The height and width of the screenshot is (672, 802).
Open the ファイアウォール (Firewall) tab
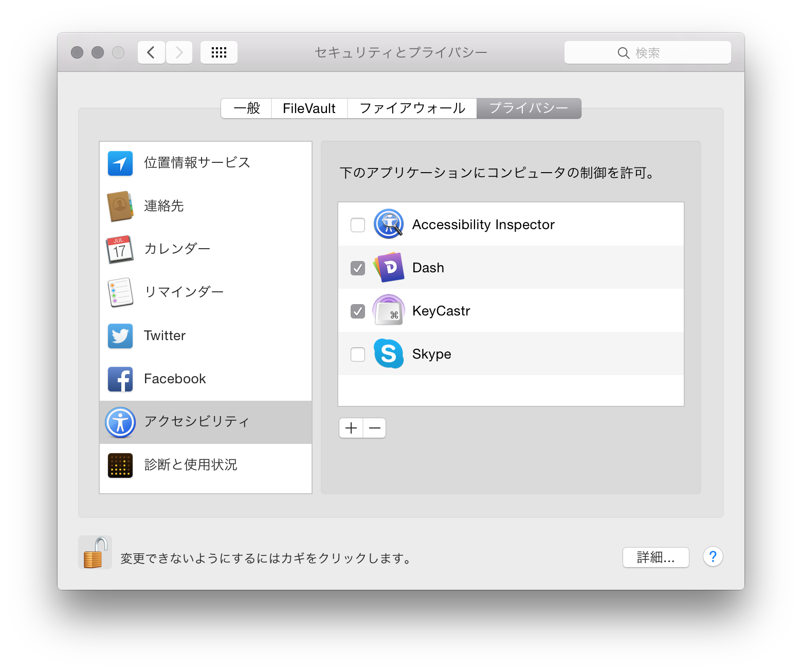coord(412,108)
